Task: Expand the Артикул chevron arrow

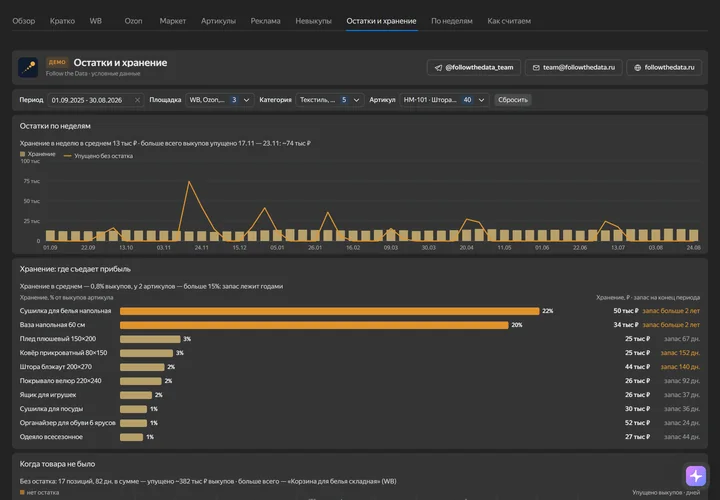Action: pos(481,100)
